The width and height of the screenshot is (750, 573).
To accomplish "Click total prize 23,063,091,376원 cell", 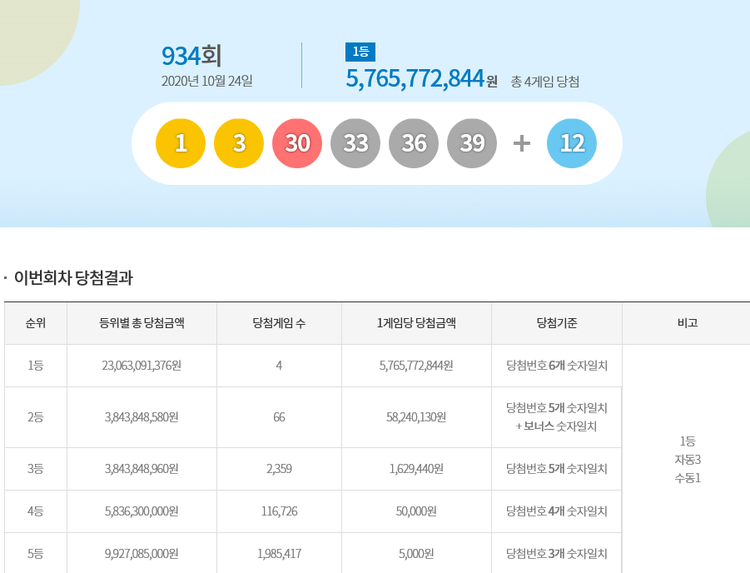I will (142, 365).
